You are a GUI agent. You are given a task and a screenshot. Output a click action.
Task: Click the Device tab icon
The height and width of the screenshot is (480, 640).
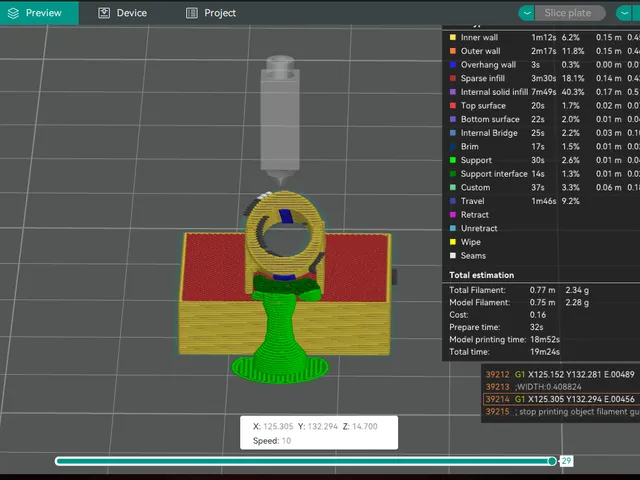[104, 13]
